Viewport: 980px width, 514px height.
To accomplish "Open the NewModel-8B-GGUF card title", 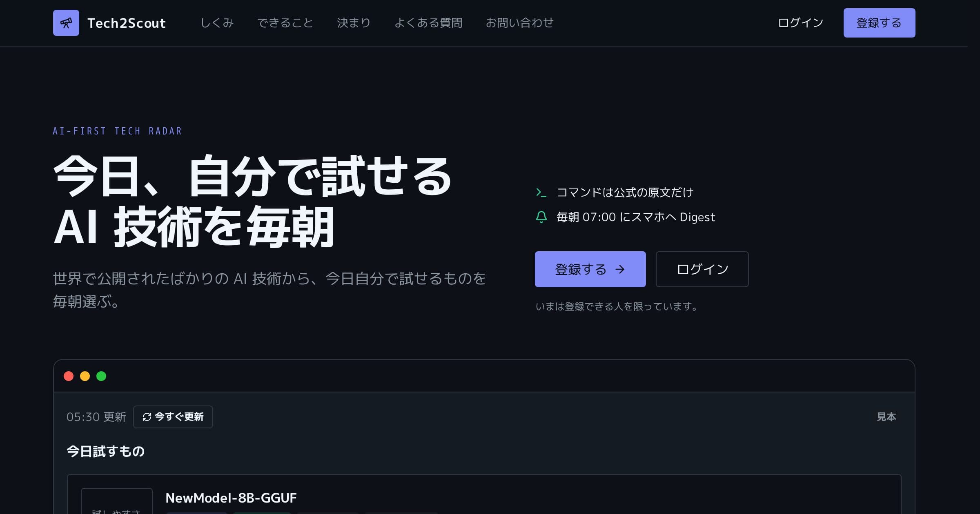I will [231, 498].
